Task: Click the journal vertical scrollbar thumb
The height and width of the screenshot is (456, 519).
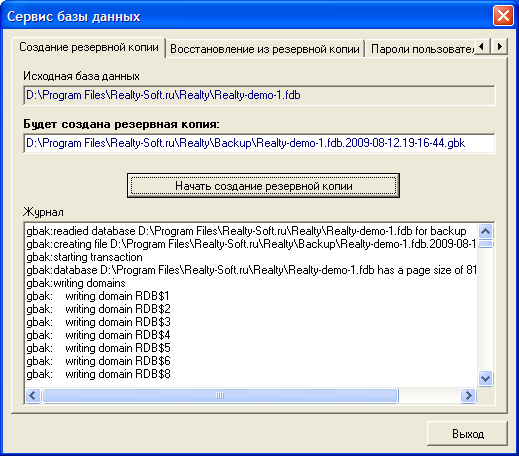Action: coord(485,244)
